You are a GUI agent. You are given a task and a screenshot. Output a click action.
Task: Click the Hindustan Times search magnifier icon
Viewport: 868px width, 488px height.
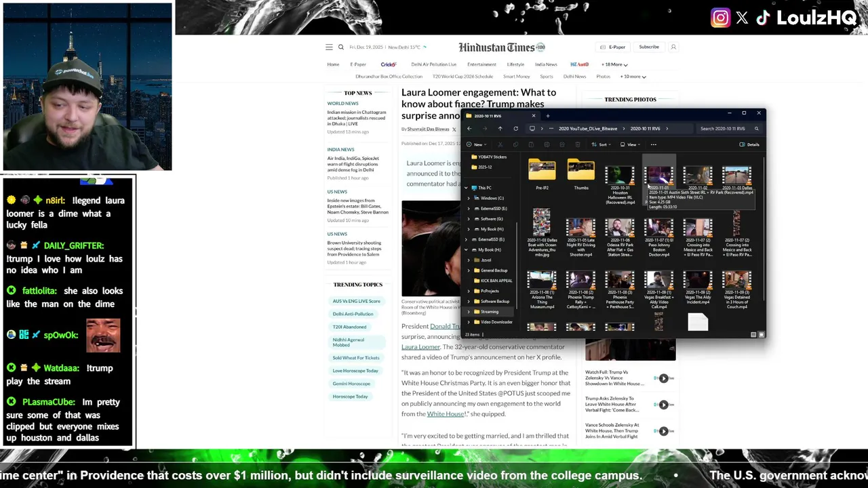point(341,47)
